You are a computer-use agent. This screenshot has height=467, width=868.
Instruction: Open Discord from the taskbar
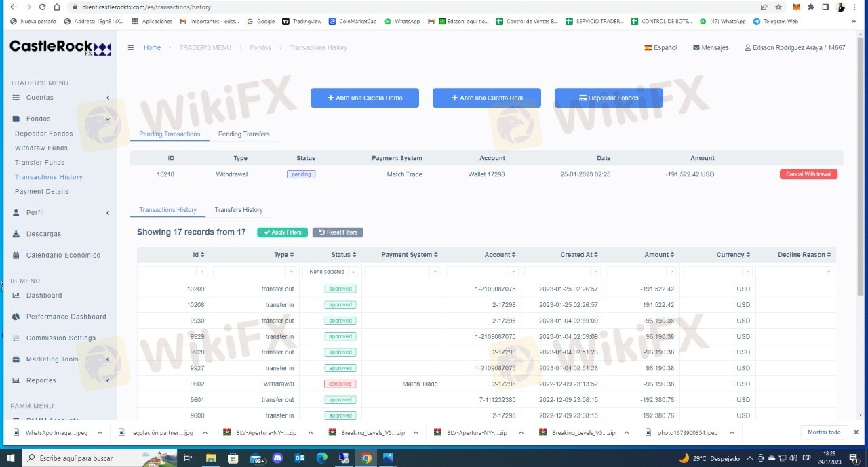tap(277, 458)
